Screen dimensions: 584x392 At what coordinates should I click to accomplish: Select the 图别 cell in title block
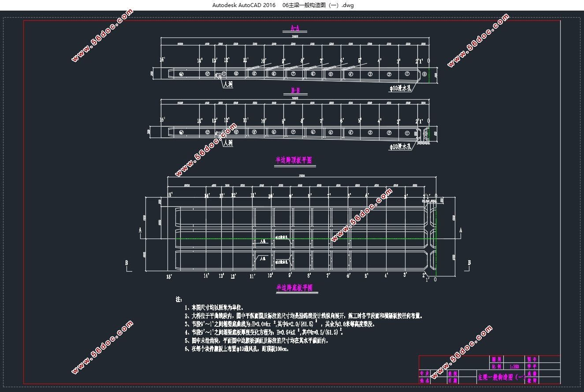coord(496,359)
